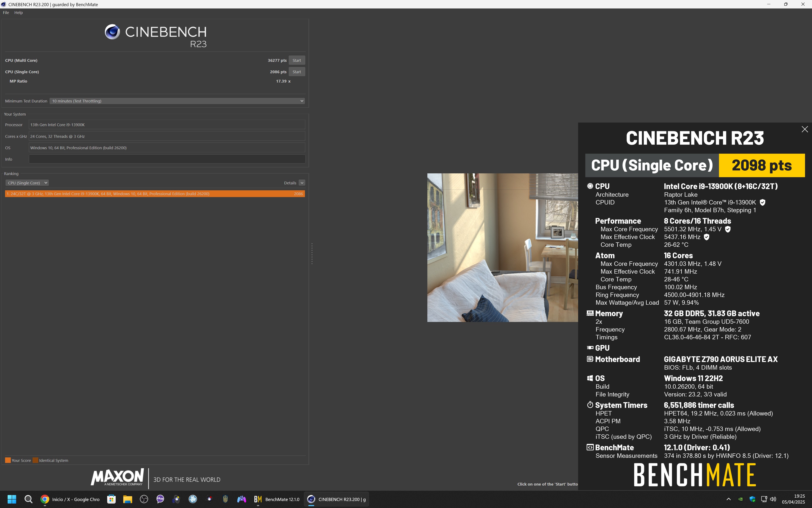Click the Memory module icon
This screenshot has width=812, height=508.
[x=590, y=313]
